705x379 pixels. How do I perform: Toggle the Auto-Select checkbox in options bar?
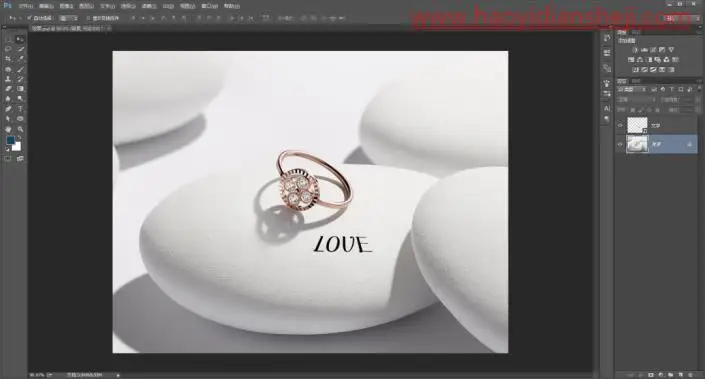tap(29, 18)
